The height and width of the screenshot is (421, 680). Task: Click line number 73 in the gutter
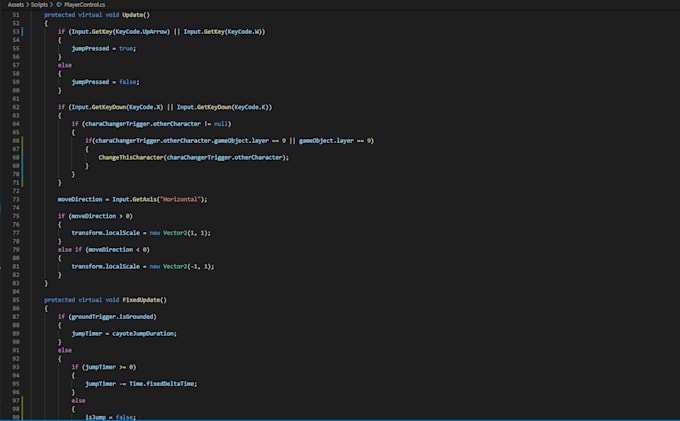[16, 199]
